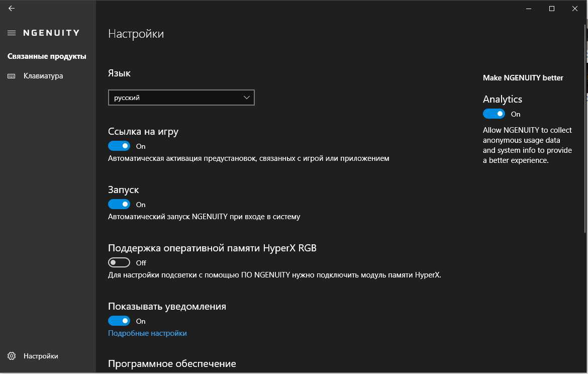Click the Программное обеспечение section heading
This screenshot has width=588, height=374.
click(172, 363)
